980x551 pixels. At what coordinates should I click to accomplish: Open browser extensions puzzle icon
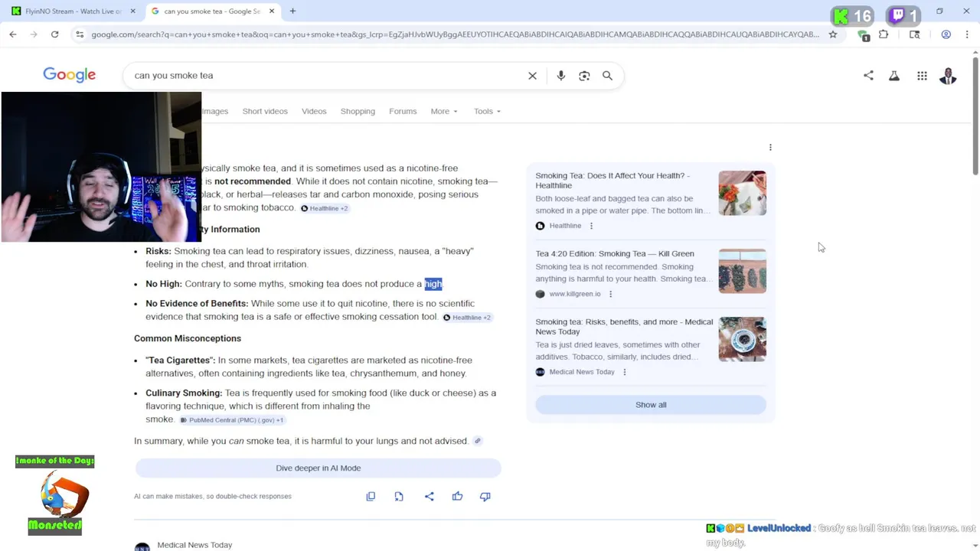coord(884,34)
